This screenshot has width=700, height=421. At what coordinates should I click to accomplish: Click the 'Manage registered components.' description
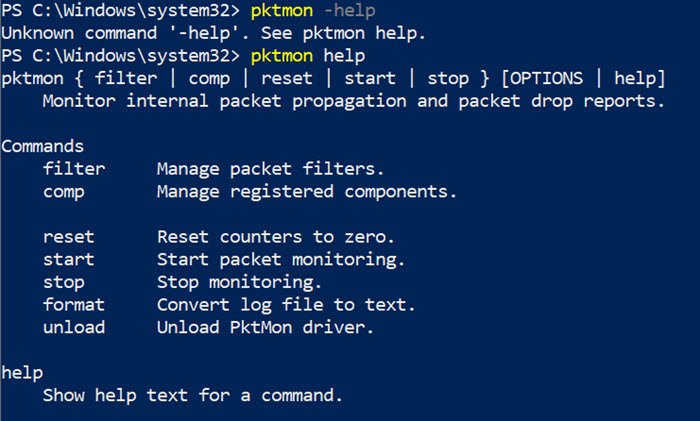(306, 191)
